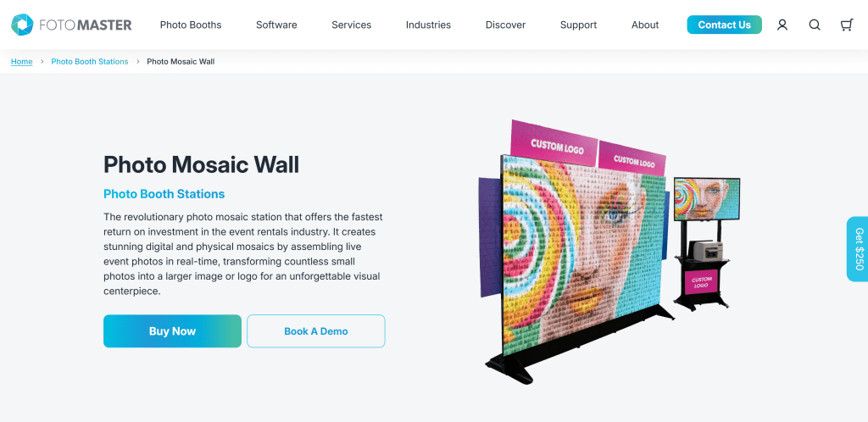Screen dimensions: 868x422
Task: Go to Home breadcrumb link
Action: pyautogui.click(x=21, y=61)
